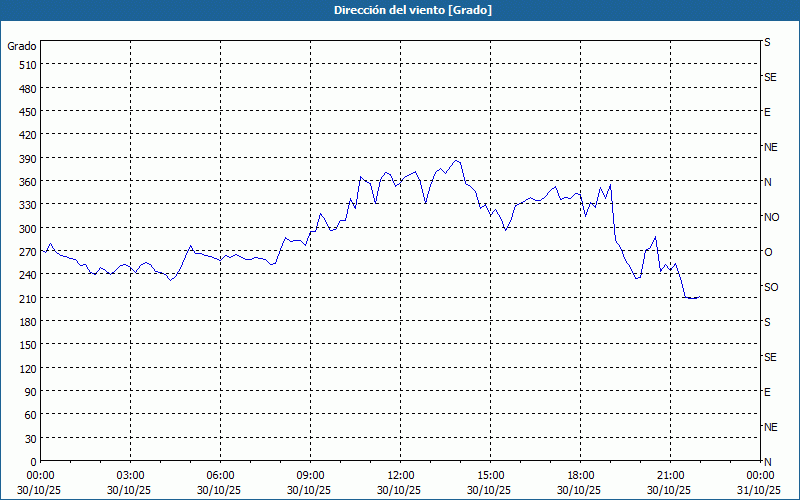Click the "240" degree axis label
The image size is (800, 500).
pos(29,275)
